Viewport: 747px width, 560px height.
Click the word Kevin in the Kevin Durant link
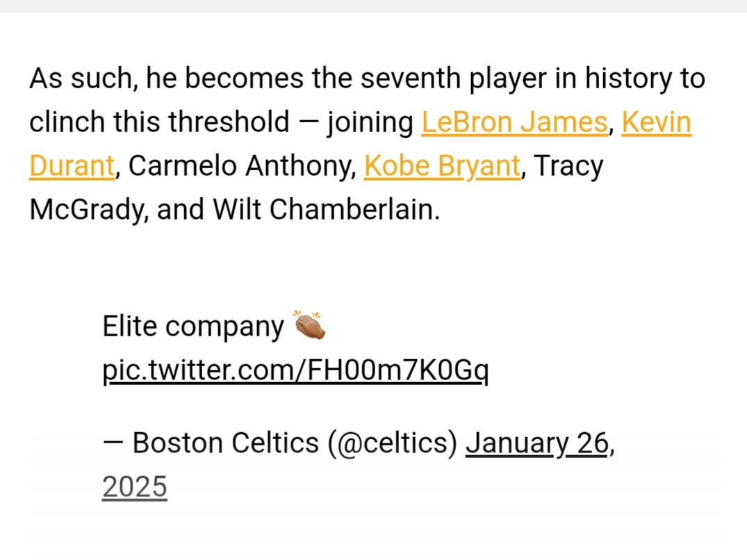coord(656,122)
